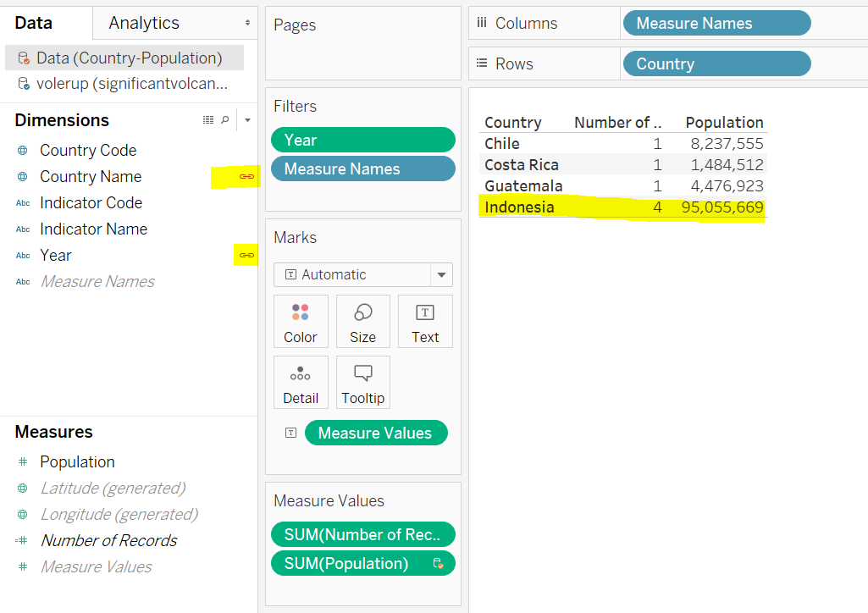Click the view-as-list icon beside Dimensions
The height and width of the screenshot is (613, 868).
coord(208,120)
